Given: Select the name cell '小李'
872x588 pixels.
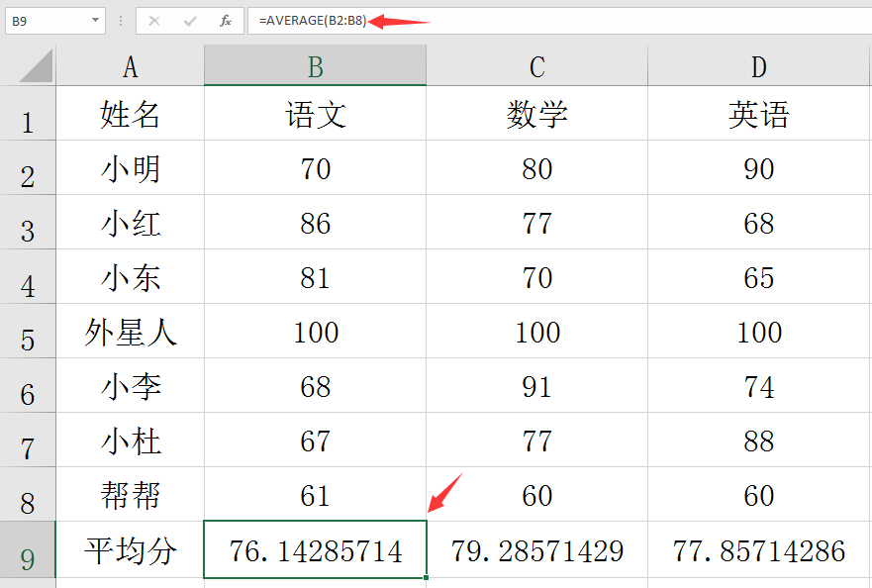Looking at the screenshot, I should click(x=130, y=385).
